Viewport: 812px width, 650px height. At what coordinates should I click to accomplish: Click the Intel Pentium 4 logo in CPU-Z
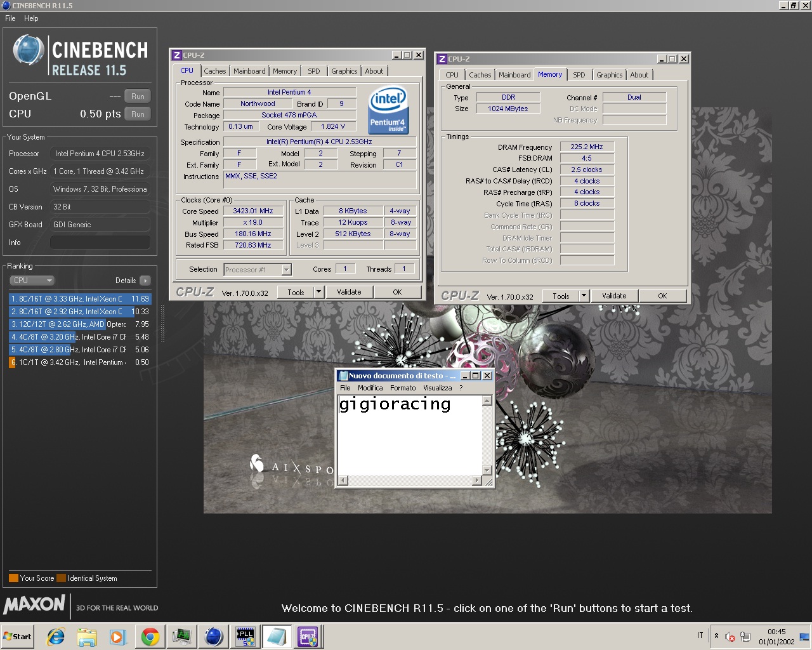[x=388, y=110]
